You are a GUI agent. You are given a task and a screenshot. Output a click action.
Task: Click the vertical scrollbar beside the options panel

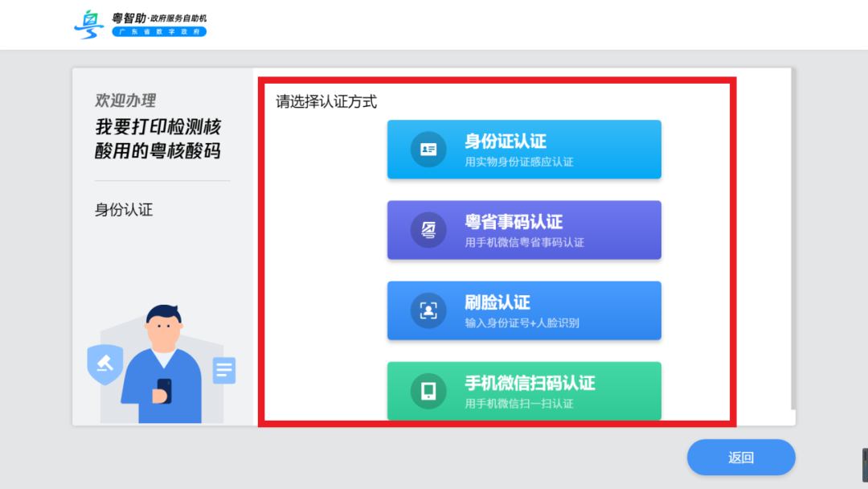(792, 241)
